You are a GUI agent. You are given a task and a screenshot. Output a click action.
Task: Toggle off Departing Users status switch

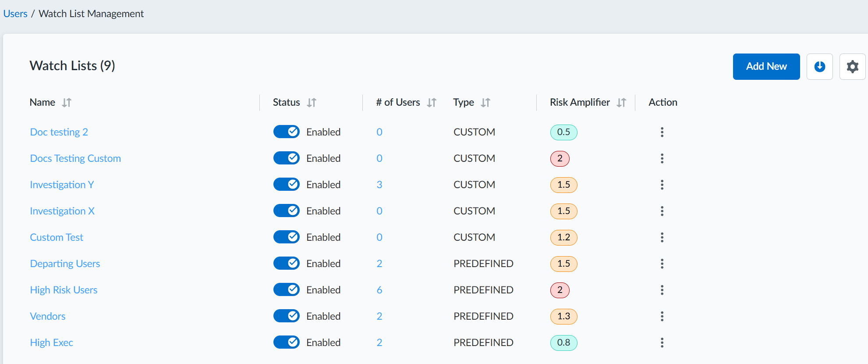(x=287, y=263)
